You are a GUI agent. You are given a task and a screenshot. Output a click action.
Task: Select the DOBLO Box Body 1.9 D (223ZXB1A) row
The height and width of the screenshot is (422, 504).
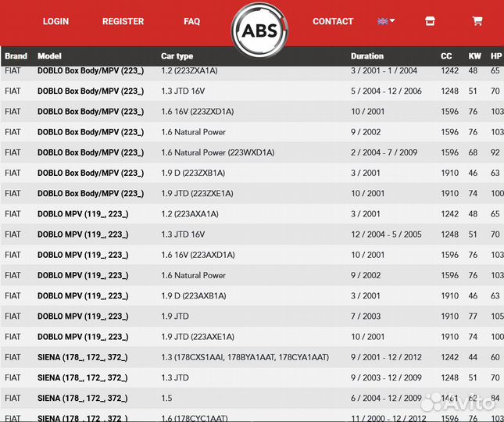tap(193, 173)
